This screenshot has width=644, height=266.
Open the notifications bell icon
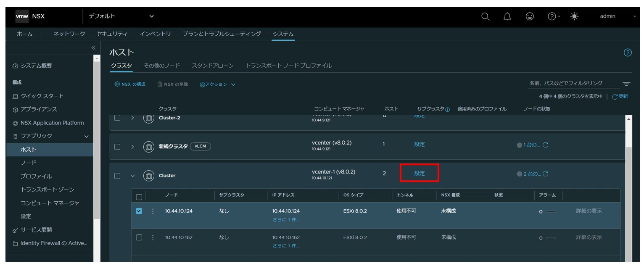click(x=507, y=16)
